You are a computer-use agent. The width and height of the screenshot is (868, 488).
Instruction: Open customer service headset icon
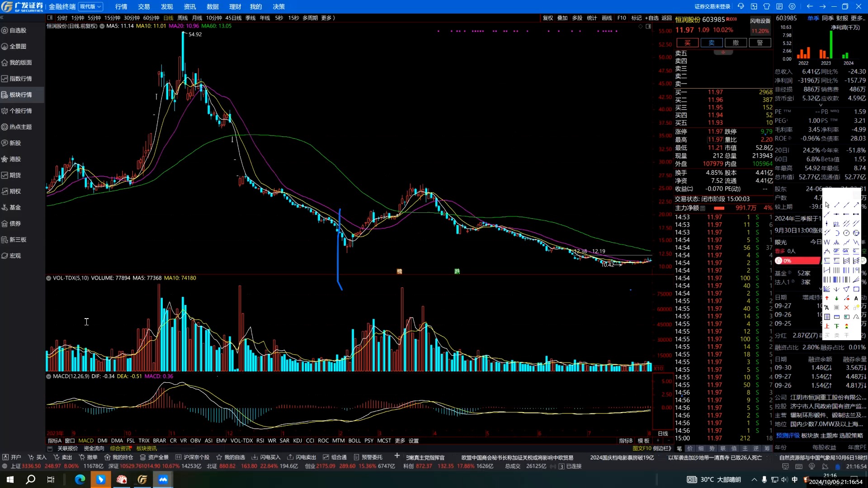(741, 6)
